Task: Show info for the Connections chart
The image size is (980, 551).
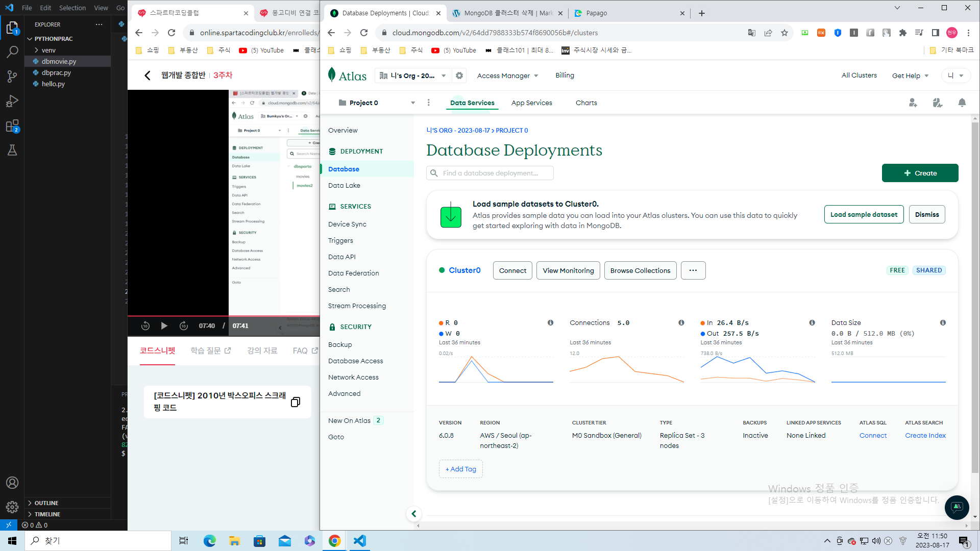Action: 681,322
